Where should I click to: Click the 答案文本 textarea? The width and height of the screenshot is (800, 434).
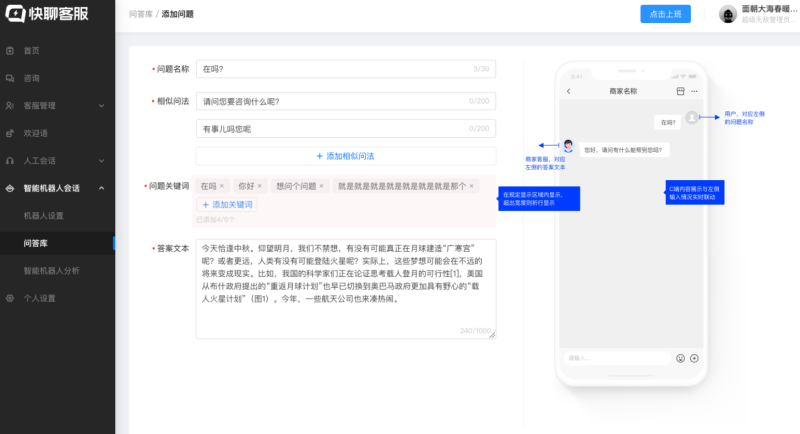[x=345, y=289]
